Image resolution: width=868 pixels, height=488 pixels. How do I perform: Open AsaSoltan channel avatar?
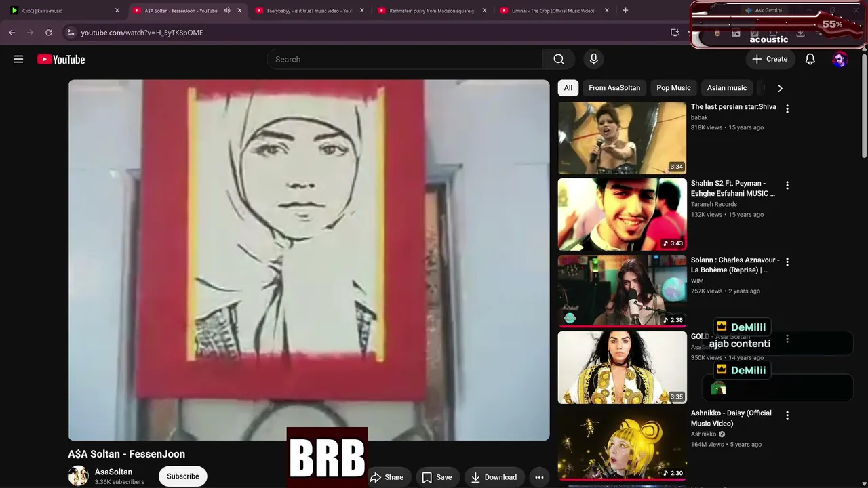pos(78,476)
